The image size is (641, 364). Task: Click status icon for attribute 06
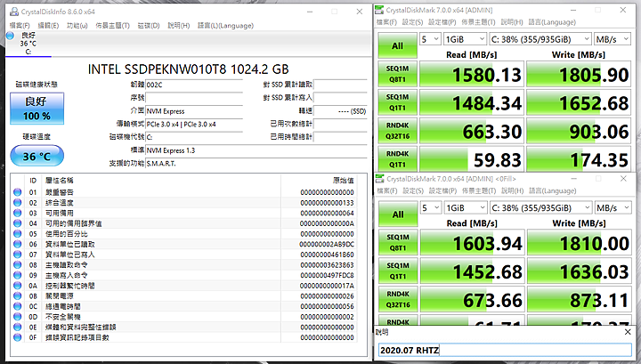tap(17, 244)
